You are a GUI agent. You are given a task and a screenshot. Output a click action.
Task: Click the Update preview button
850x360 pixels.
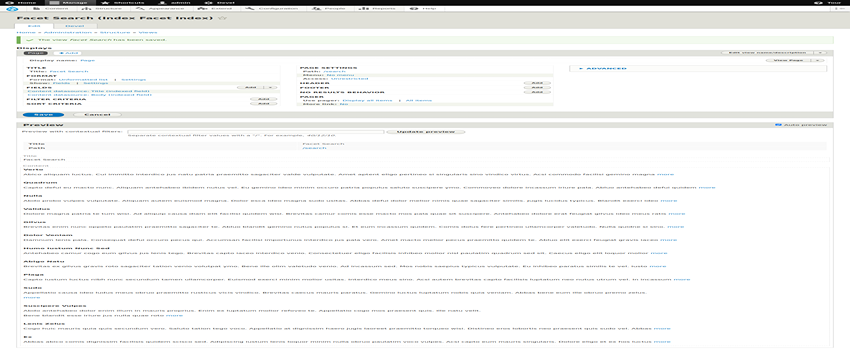426,132
